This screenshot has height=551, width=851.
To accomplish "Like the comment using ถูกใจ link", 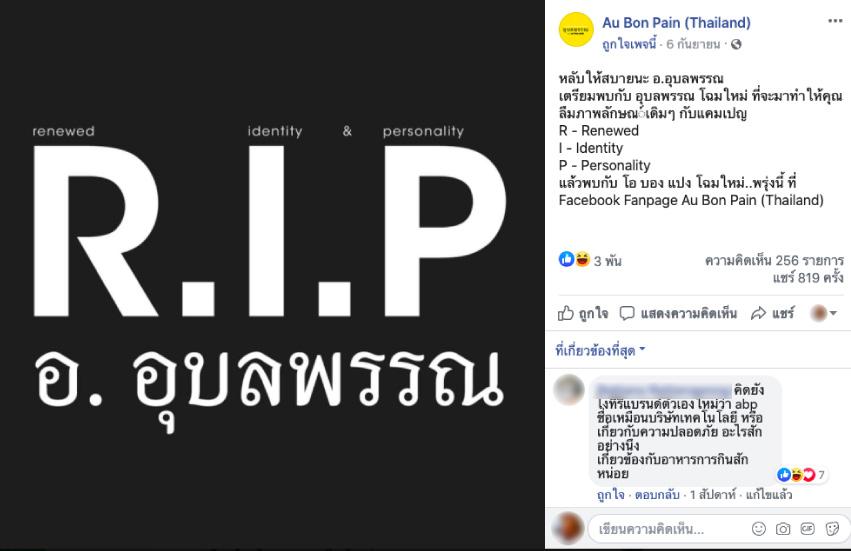I will (x=611, y=495).
